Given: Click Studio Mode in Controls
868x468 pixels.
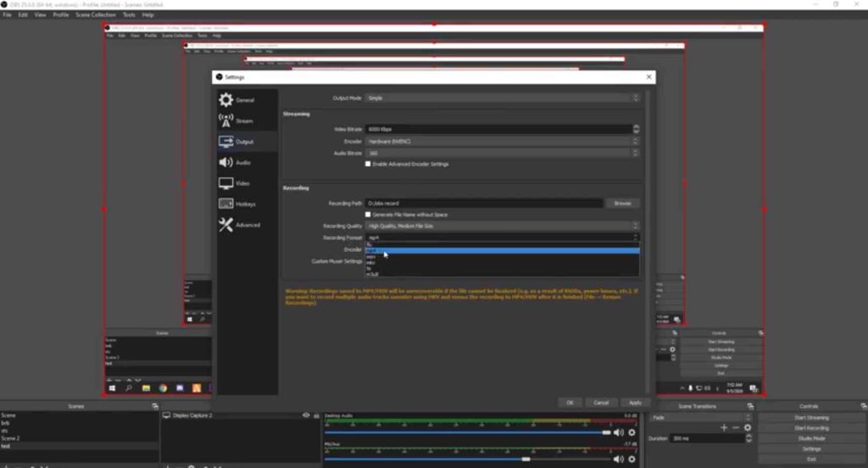Looking at the screenshot, I should (811, 438).
